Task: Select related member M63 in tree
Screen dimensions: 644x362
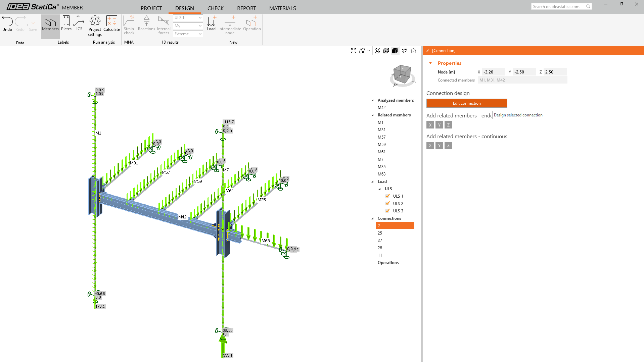Action: tap(381, 174)
